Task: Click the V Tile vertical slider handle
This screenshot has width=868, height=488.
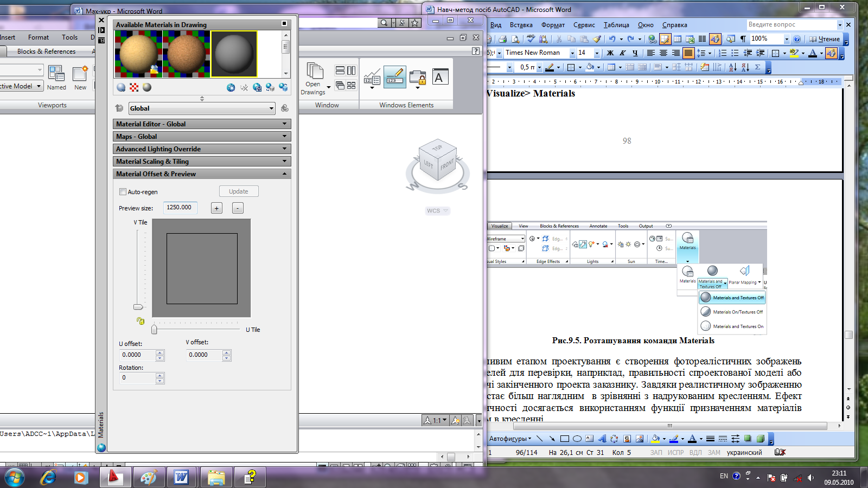Action: [x=138, y=307]
